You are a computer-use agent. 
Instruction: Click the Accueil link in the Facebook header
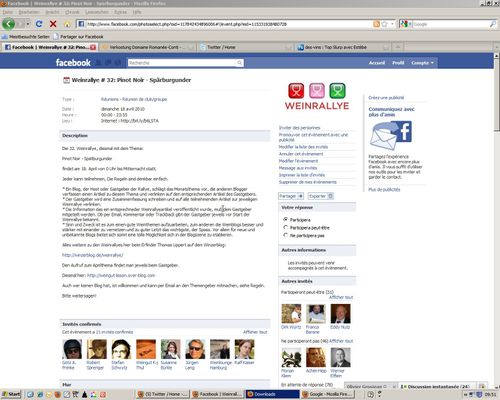pyautogui.click(x=377, y=63)
